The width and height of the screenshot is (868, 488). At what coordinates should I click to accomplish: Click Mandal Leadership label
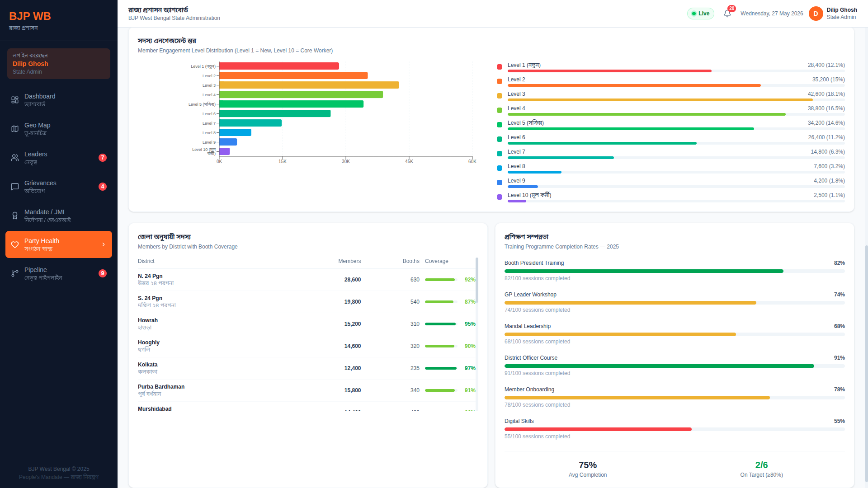tap(528, 326)
